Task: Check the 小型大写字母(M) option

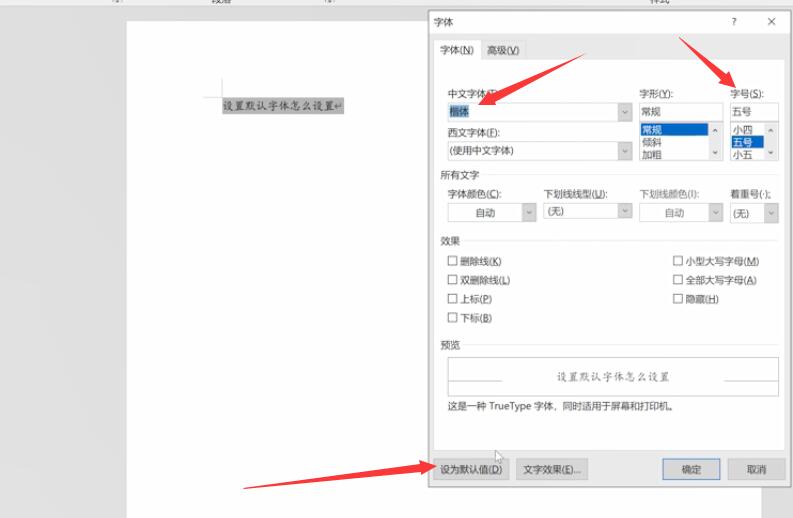Action: pos(678,261)
